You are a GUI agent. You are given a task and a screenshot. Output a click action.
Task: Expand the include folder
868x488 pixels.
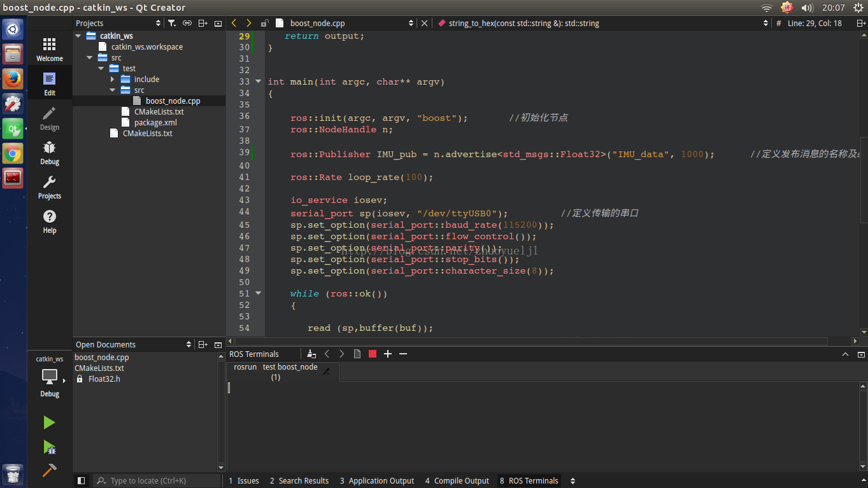113,79
